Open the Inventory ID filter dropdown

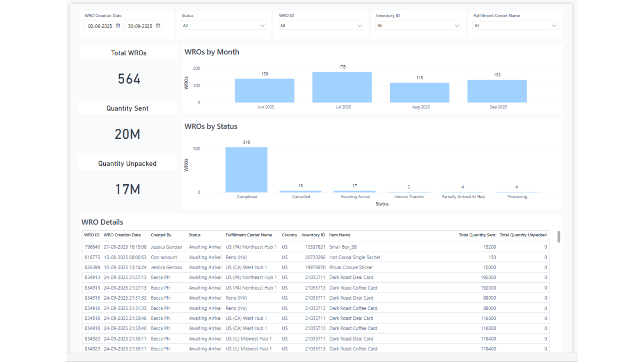point(457,26)
